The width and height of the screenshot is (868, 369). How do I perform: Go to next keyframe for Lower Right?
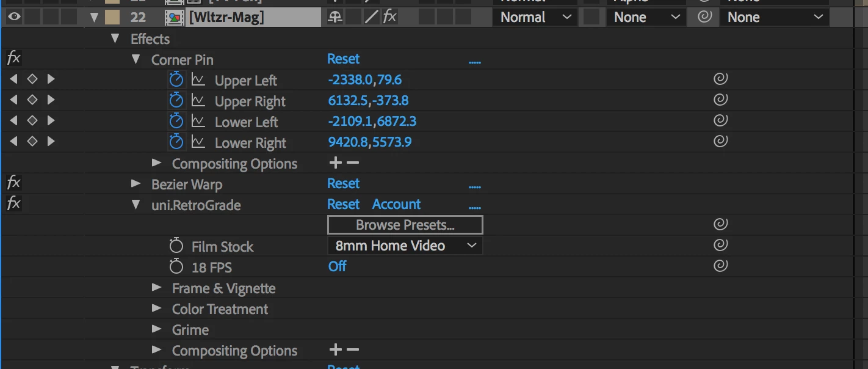(x=51, y=141)
